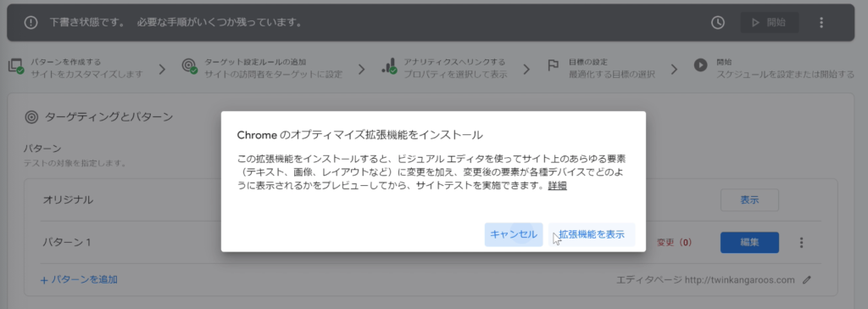
Task: Open the パターン 1 three-dot options menu
Action: (801, 243)
